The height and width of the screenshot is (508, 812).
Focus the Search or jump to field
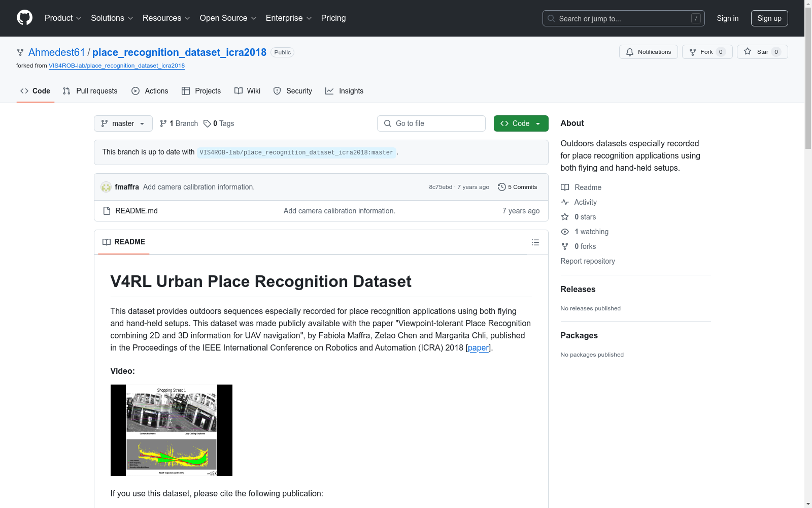point(623,18)
